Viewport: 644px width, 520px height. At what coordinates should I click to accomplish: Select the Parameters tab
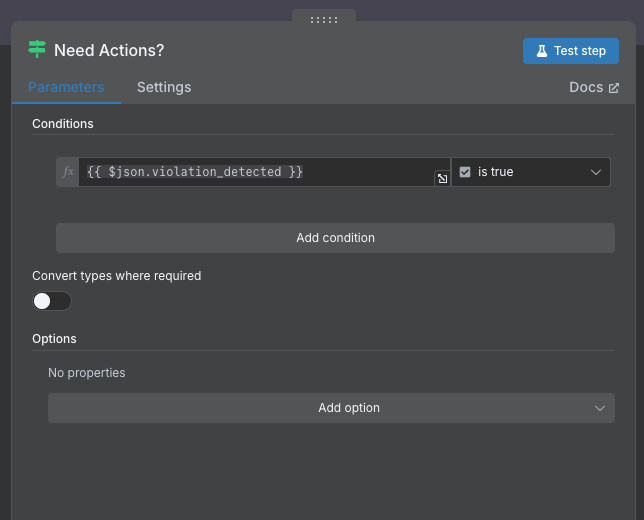coord(66,87)
